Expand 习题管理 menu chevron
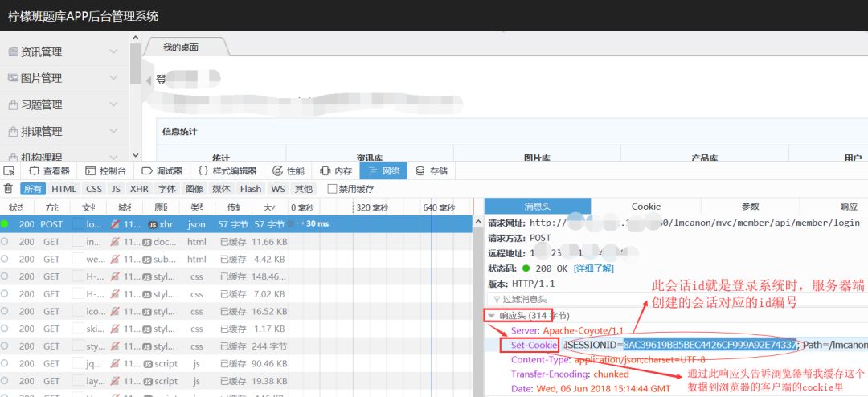 click(113, 104)
